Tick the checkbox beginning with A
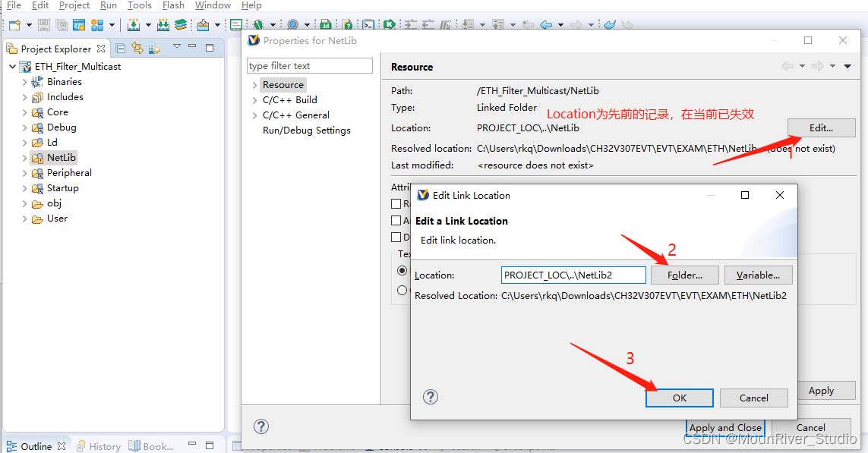Image resolution: width=868 pixels, height=453 pixels. pyautogui.click(x=396, y=220)
